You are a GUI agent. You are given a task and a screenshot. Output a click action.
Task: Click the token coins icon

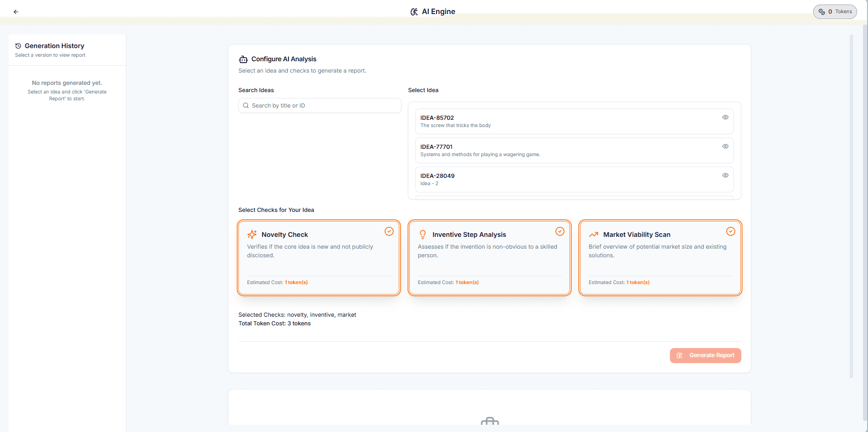coord(822,12)
